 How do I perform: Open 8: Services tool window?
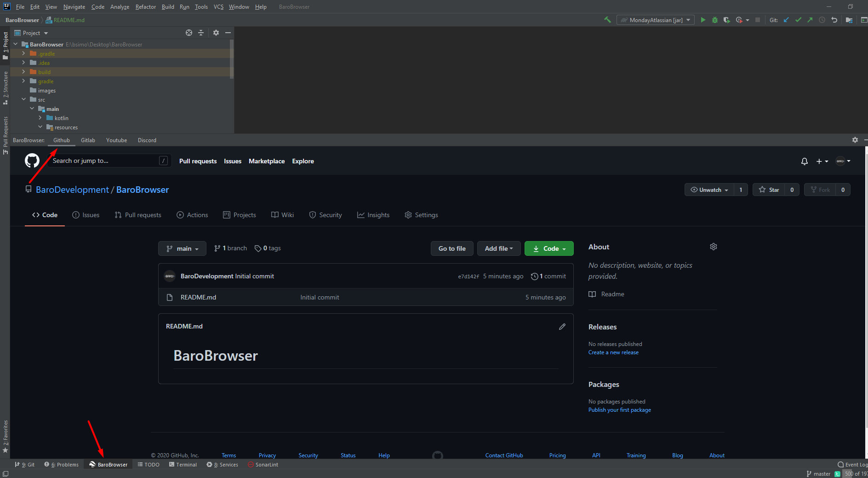click(223, 465)
